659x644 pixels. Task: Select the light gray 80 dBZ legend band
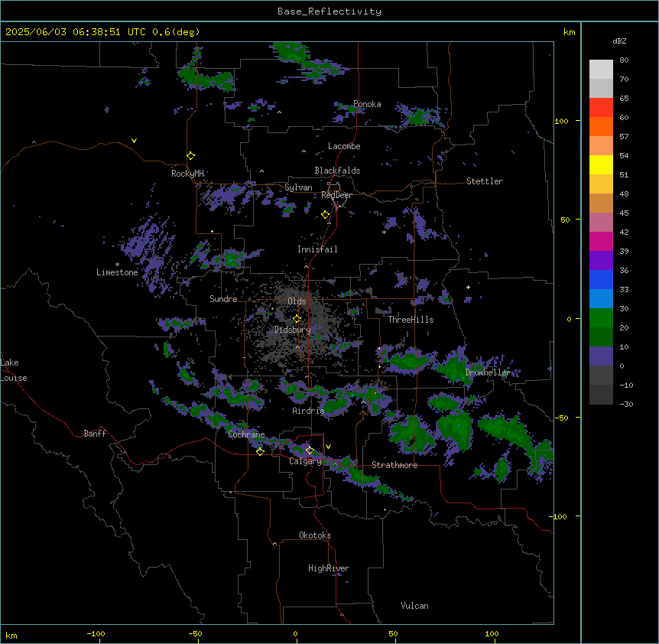point(601,70)
